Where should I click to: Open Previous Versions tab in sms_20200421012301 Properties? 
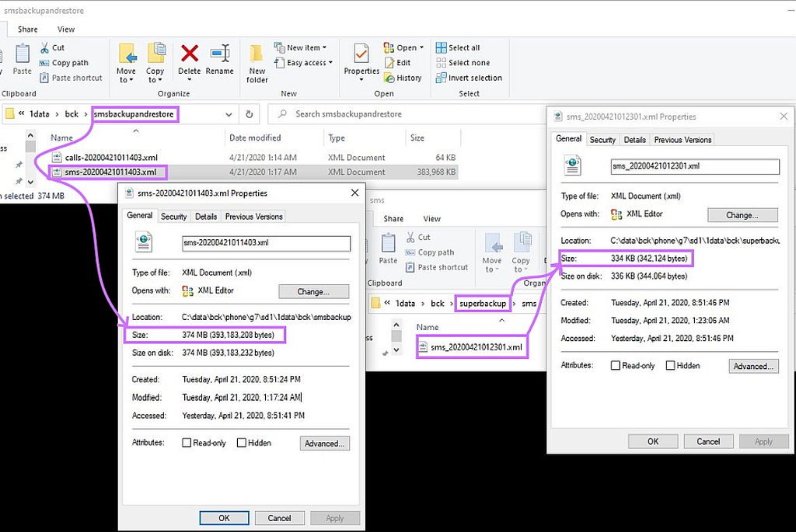coord(683,140)
